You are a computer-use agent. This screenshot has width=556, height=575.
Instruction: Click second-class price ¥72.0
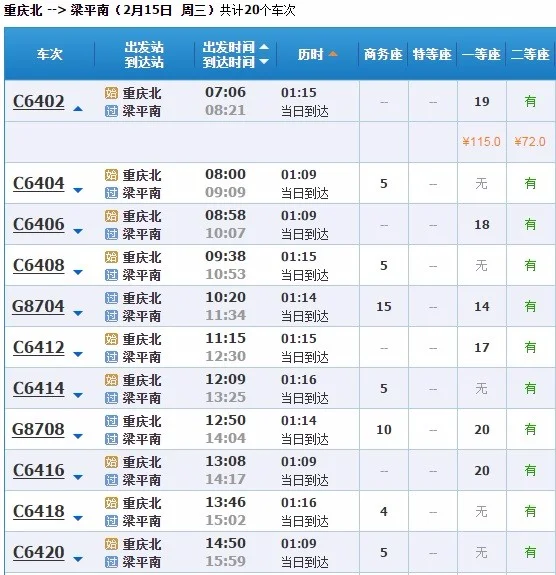tap(530, 142)
